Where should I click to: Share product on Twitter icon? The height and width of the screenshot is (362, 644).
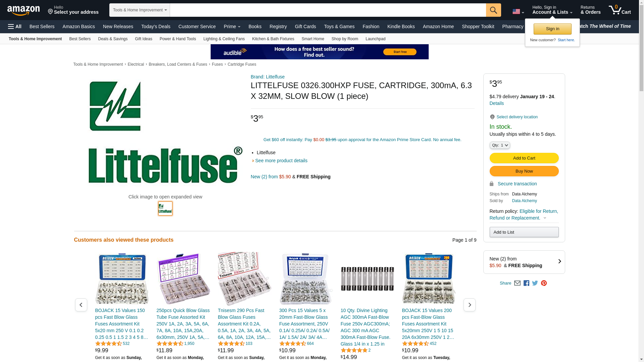click(x=535, y=283)
